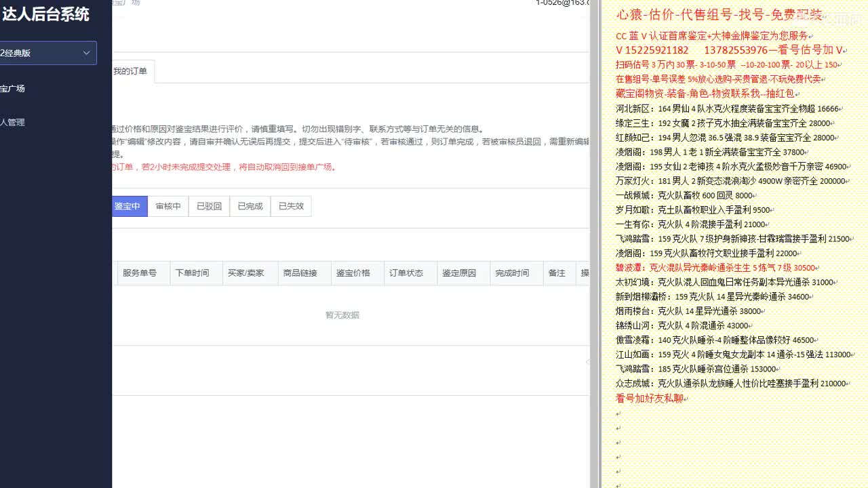This screenshot has width=868, height=488.
Task: Click the red 碧波潭 listing line
Action: (715, 268)
